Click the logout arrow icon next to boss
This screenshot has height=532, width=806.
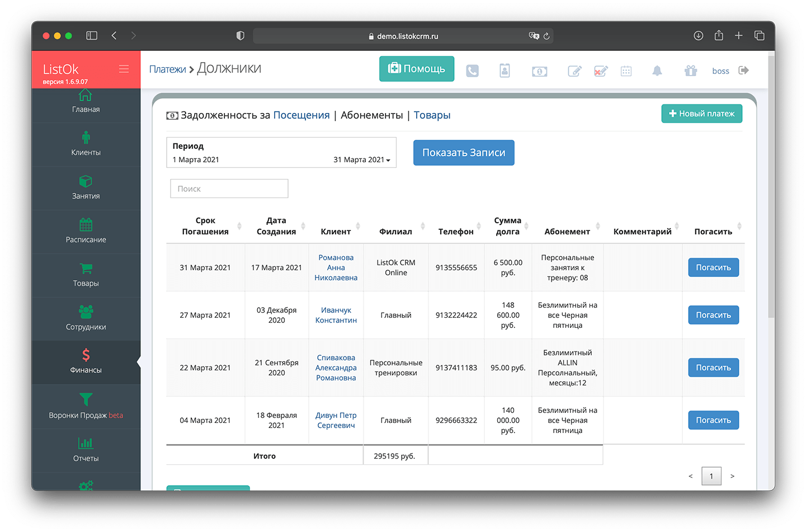tap(743, 70)
